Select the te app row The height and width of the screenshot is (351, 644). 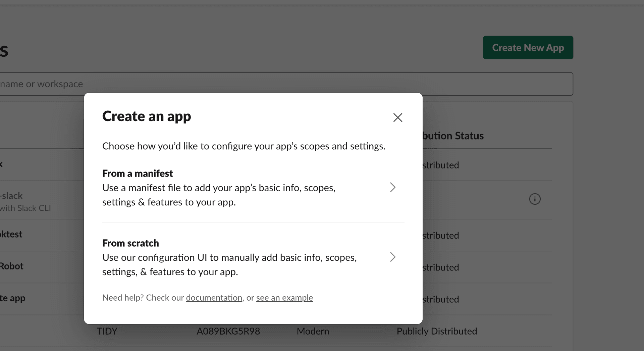[13, 298]
